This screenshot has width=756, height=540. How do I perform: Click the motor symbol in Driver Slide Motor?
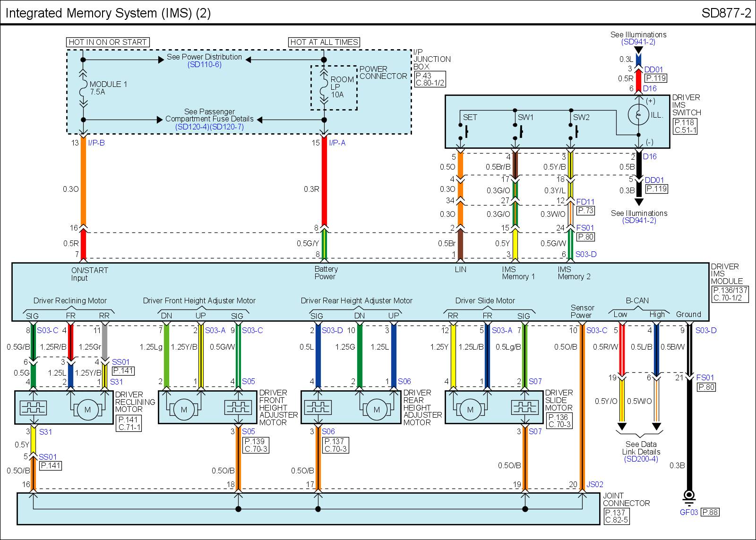point(470,410)
